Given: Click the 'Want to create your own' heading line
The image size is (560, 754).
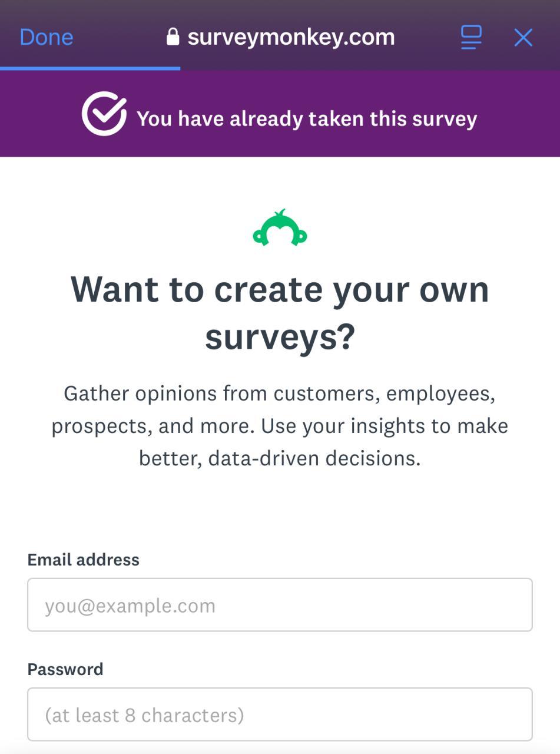Looking at the screenshot, I should [280, 289].
